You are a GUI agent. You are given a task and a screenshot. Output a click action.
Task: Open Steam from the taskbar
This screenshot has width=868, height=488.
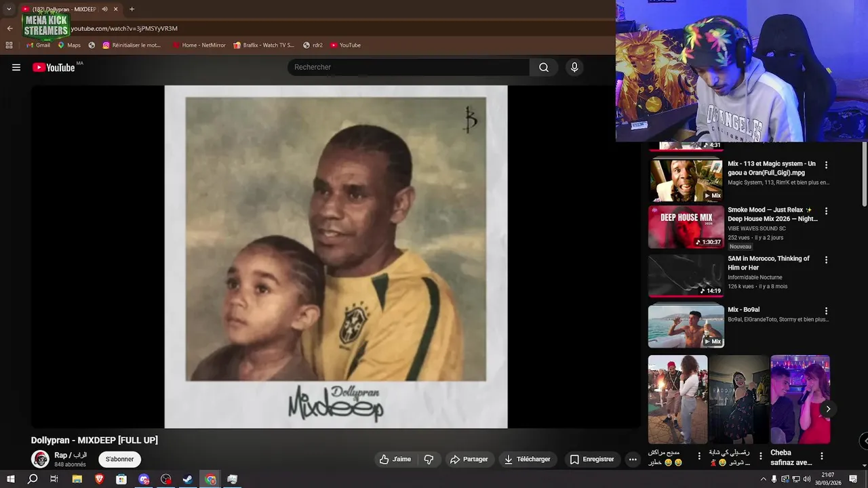click(188, 479)
